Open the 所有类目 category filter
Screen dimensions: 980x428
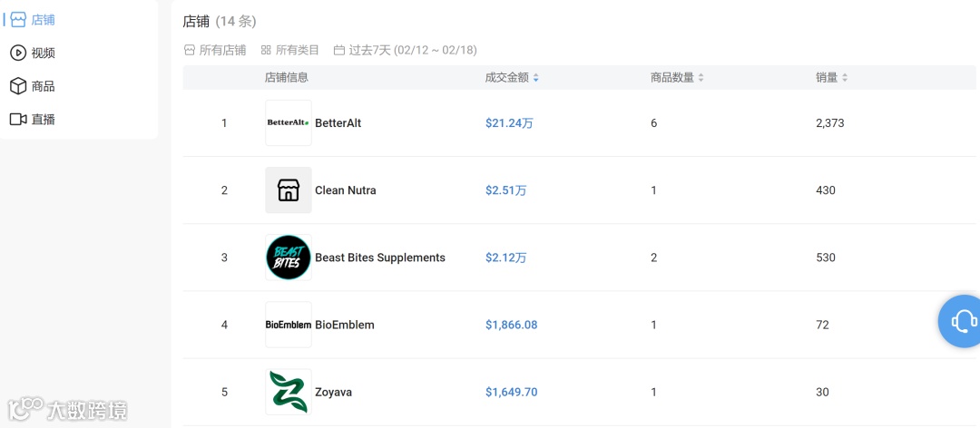(x=290, y=50)
